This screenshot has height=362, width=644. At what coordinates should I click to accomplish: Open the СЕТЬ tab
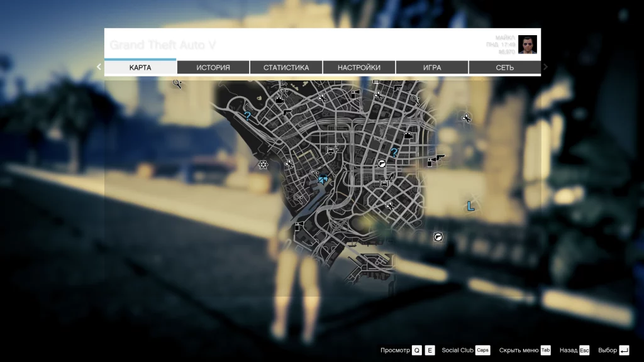click(505, 67)
